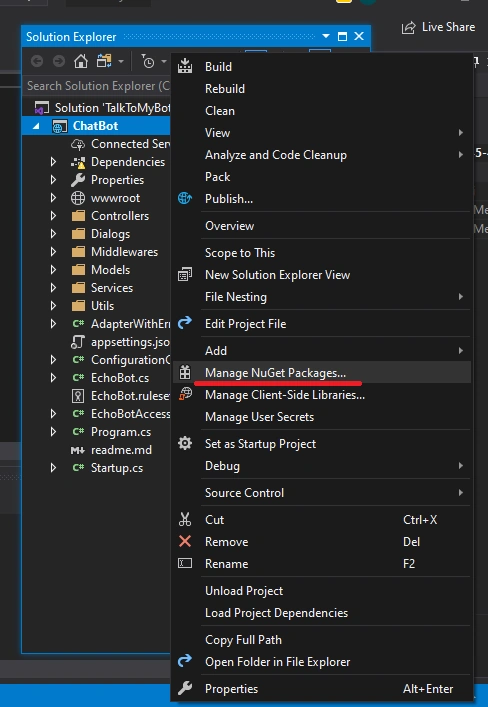Click the red X Remove icon
488x707 pixels.
[x=185, y=541]
